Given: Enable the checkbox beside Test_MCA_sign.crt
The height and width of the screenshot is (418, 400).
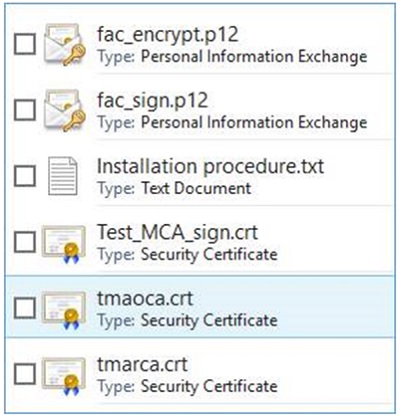Looking at the screenshot, I should tap(25, 242).
